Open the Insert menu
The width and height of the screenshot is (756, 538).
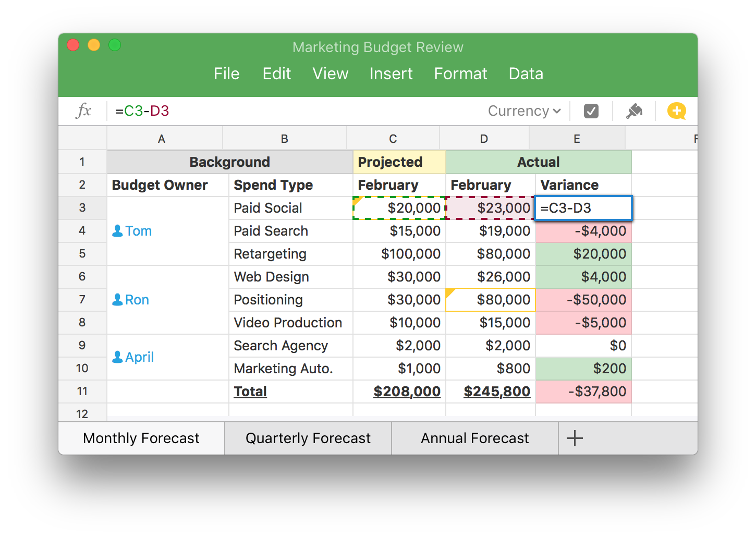(391, 74)
